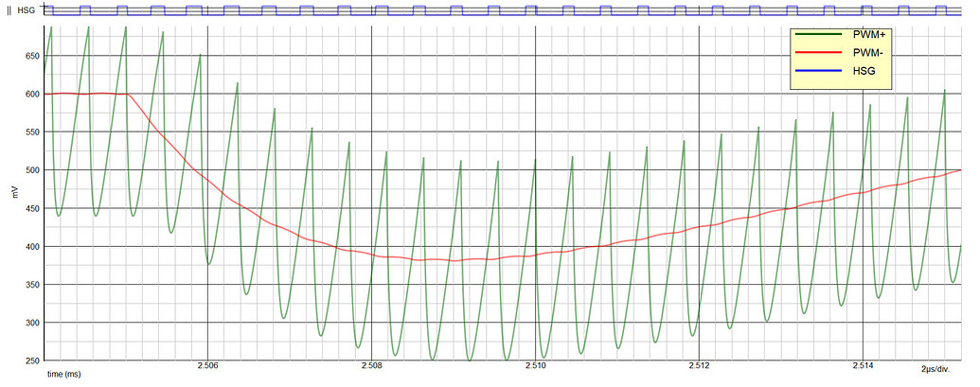The width and height of the screenshot is (980, 387).
Task: Click the red PWM- line swatch in legend
Action: click(x=819, y=52)
